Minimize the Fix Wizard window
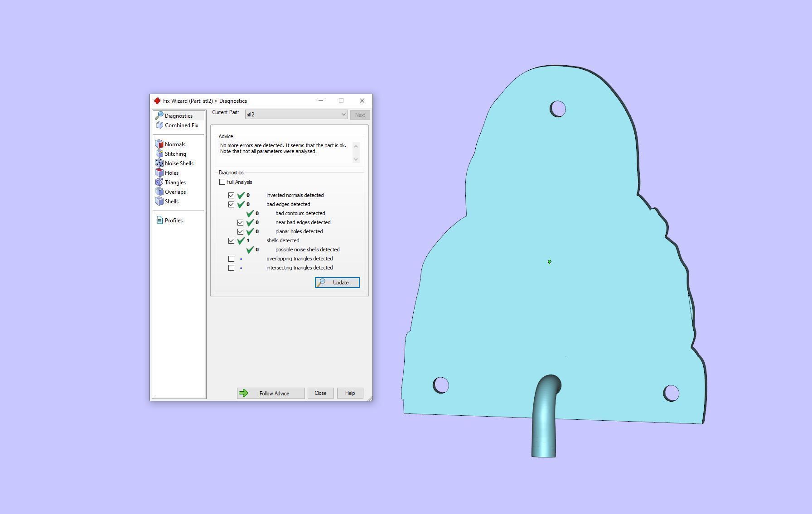The height and width of the screenshot is (514, 812). coord(321,101)
